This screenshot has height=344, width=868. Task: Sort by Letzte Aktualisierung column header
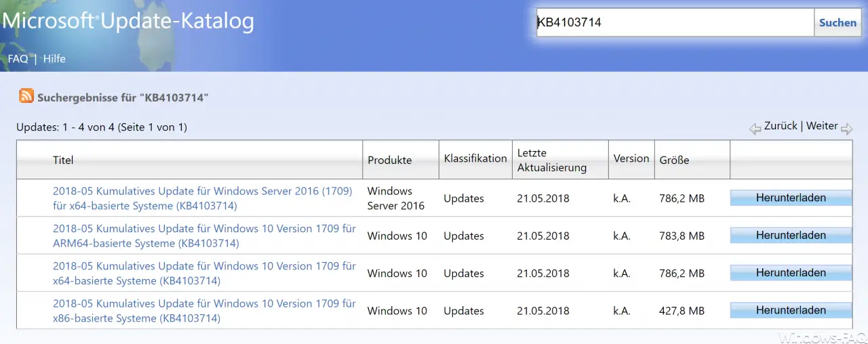coord(551,160)
